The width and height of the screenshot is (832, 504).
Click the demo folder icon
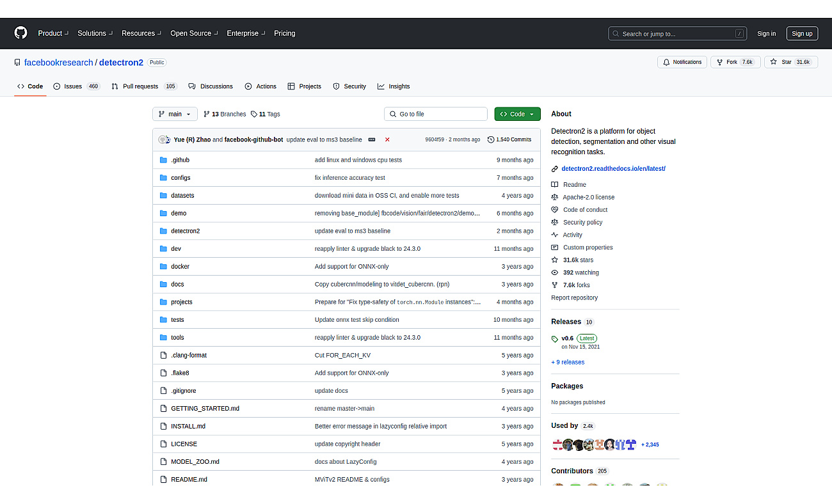[x=163, y=213]
